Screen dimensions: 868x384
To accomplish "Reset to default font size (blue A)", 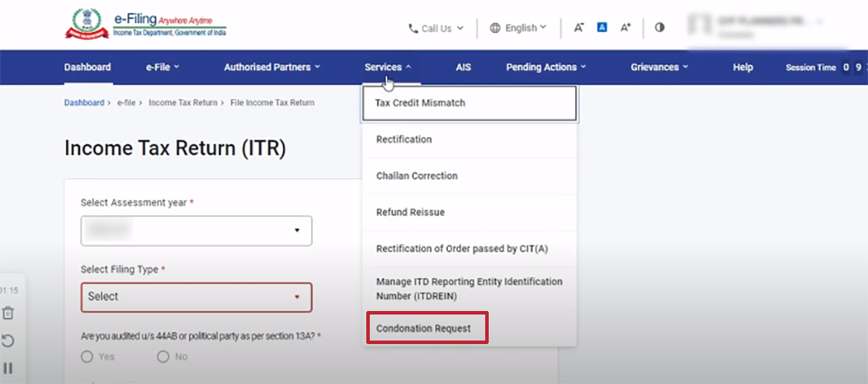I will (x=602, y=28).
